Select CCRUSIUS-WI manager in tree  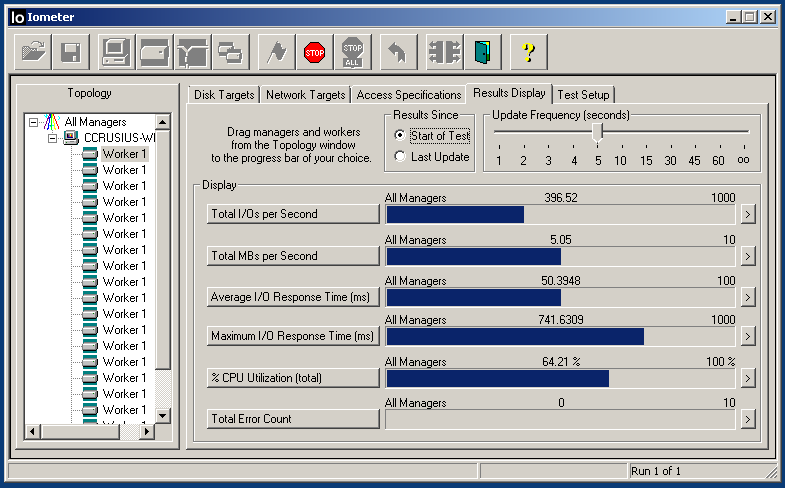pos(119,138)
